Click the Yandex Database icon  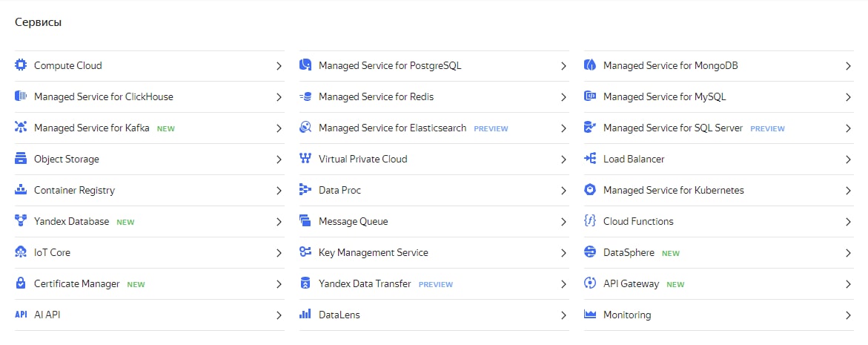coord(21,222)
